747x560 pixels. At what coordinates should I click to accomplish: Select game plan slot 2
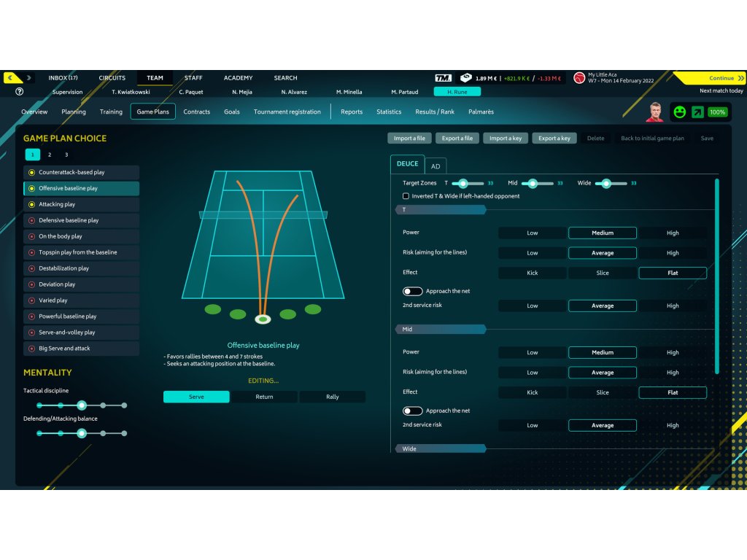click(50, 155)
